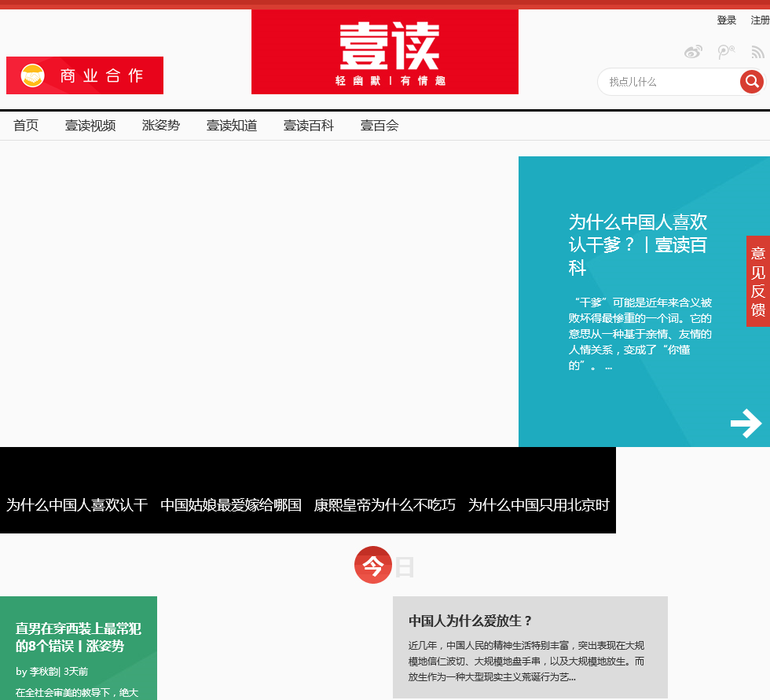Image resolution: width=770 pixels, height=700 pixels.
Task: Open article 直男在穿西装上最常犯的8个错误
Action: coord(79,637)
